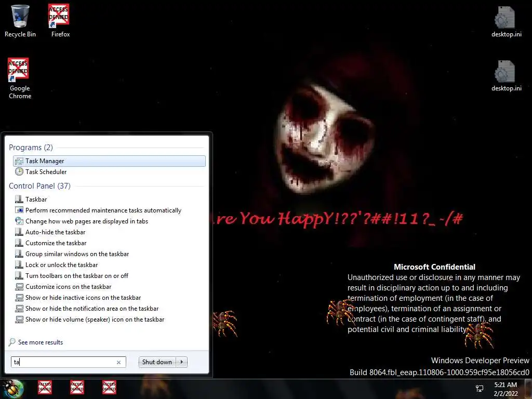
Task: Open Perform recommended maintenance tasks automatically
Action: [x=109, y=210]
